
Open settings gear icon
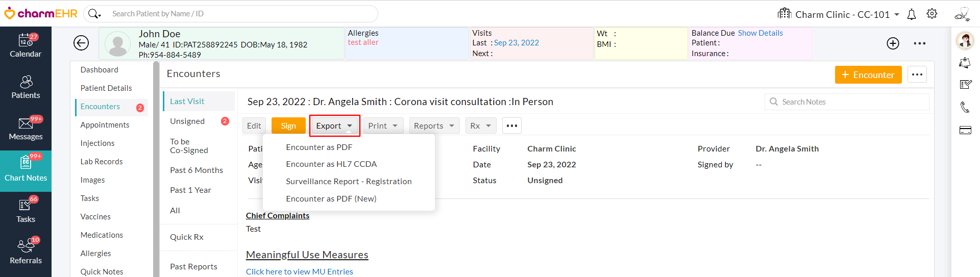(932, 14)
